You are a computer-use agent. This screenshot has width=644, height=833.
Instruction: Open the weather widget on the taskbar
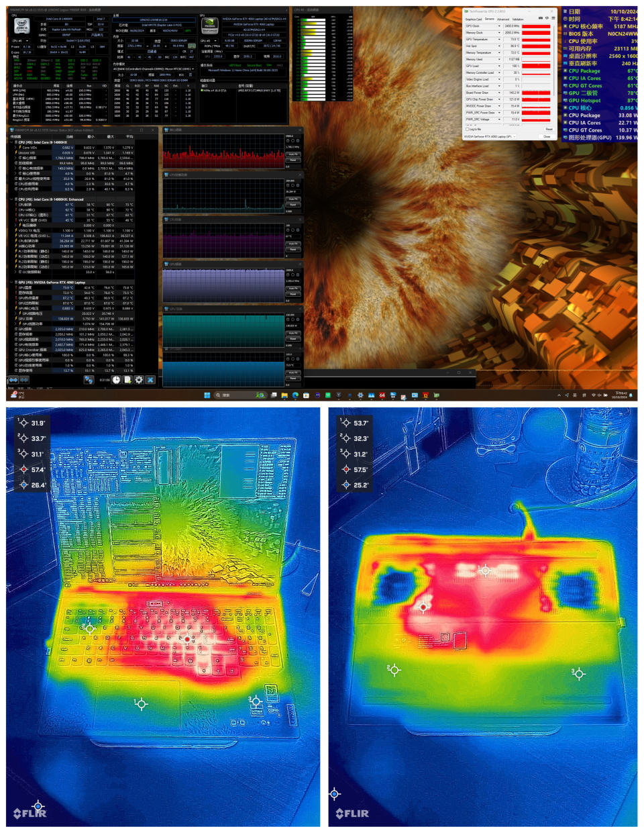tap(17, 395)
